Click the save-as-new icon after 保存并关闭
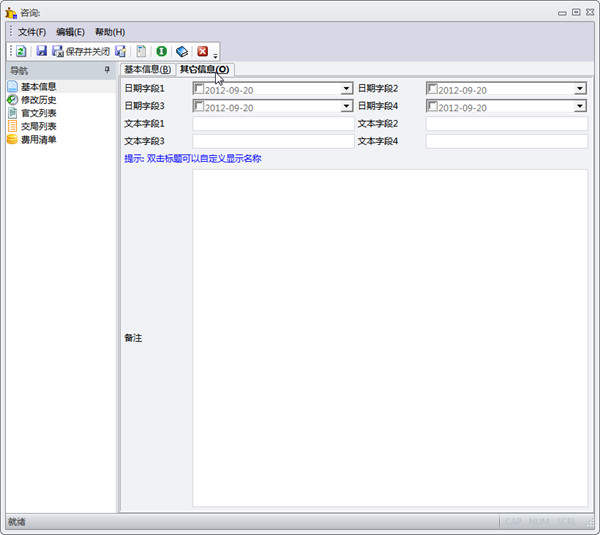This screenshot has height=535, width=600. (121, 51)
